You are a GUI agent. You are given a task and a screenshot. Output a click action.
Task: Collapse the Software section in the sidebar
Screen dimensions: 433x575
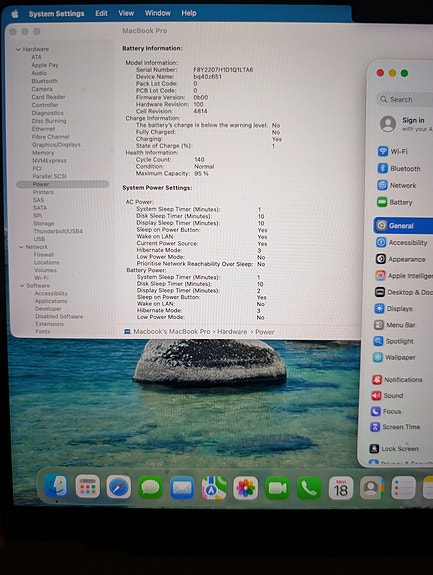tap(22, 286)
